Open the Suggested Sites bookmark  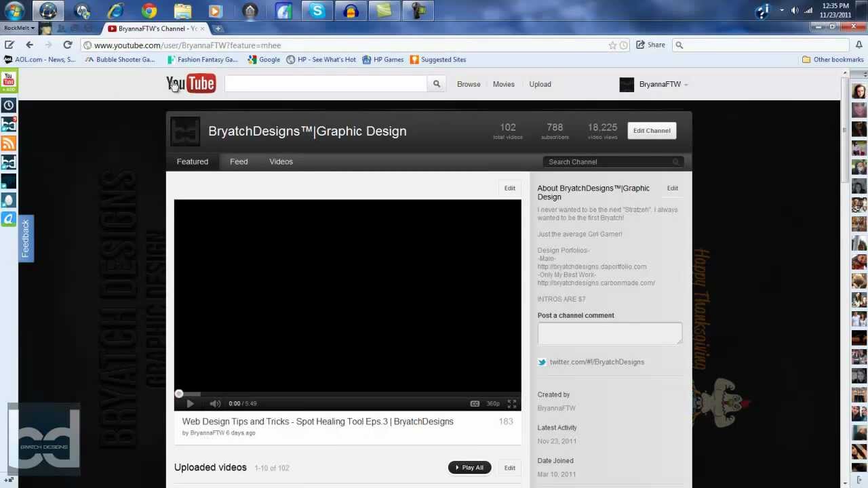[438, 60]
